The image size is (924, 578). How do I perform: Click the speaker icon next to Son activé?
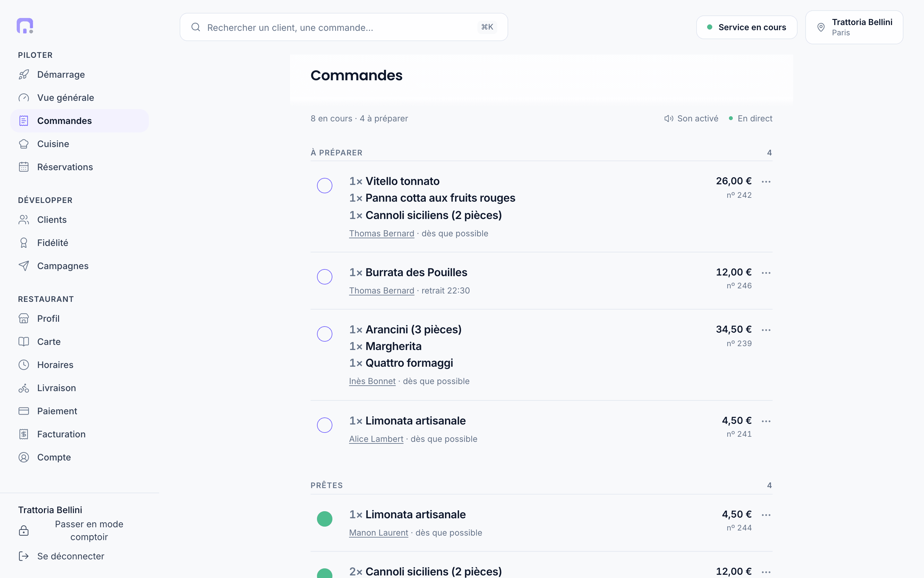[669, 118]
